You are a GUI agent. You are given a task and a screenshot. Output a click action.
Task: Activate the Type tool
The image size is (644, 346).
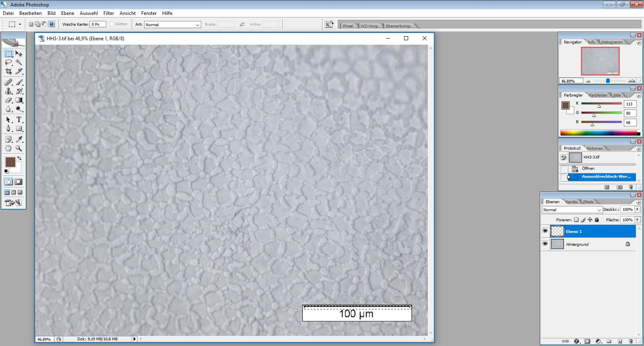coord(19,119)
